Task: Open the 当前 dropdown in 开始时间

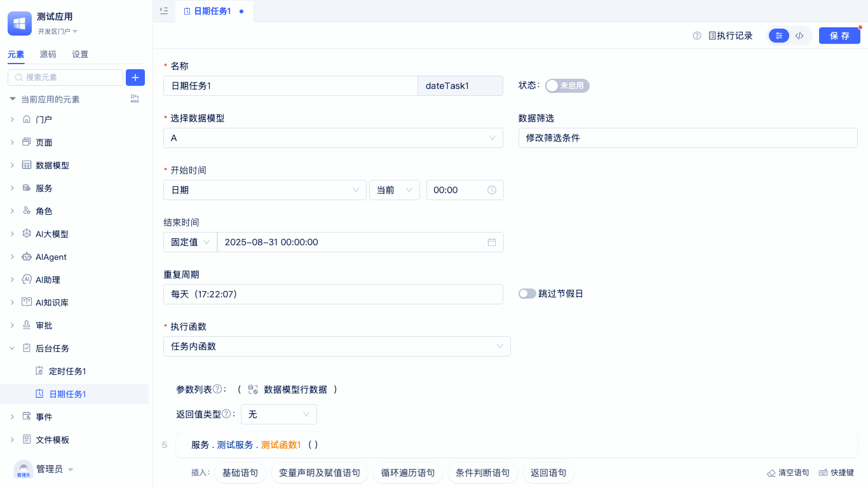Action: point(395,190)
